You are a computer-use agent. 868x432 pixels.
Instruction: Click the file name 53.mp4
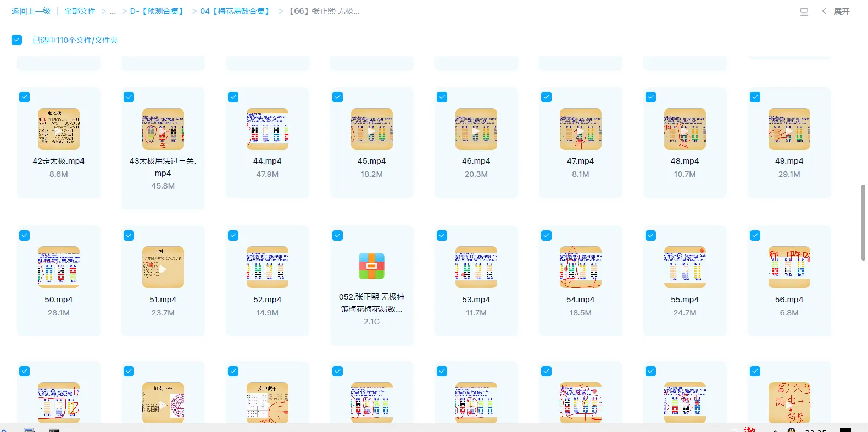coord(476,300)
